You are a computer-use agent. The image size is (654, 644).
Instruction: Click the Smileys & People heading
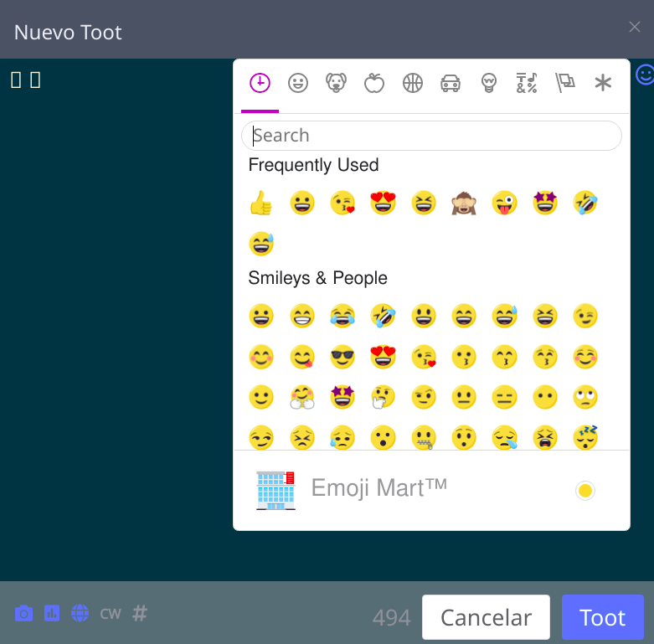point(318,278)
